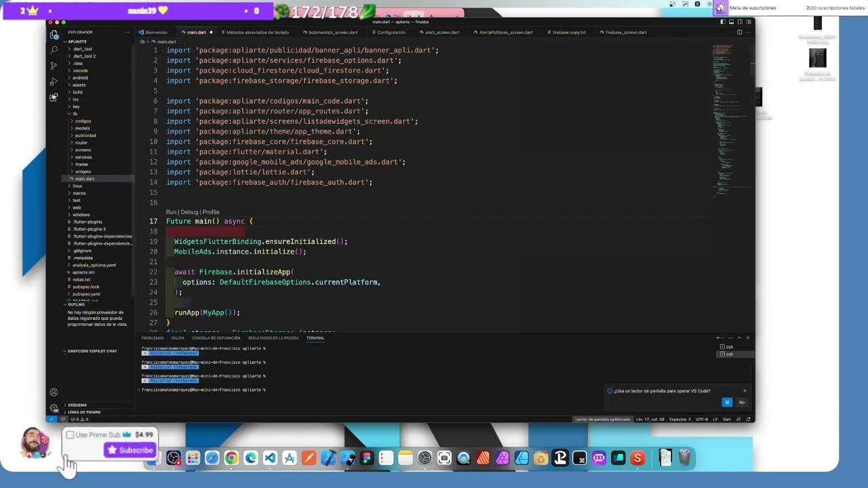Open the Configuración tab
This screenshot has width=868, height=488.
click(x=391, y=32)
